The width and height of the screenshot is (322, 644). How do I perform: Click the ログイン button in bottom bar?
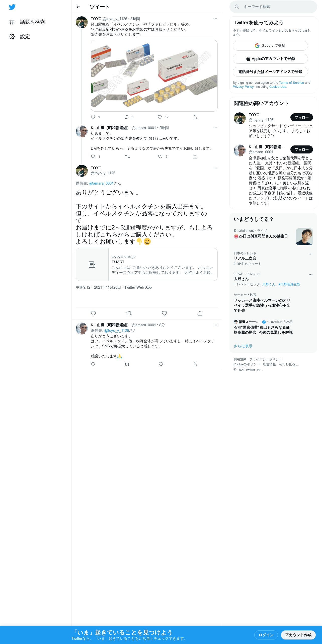click(266, 635)
